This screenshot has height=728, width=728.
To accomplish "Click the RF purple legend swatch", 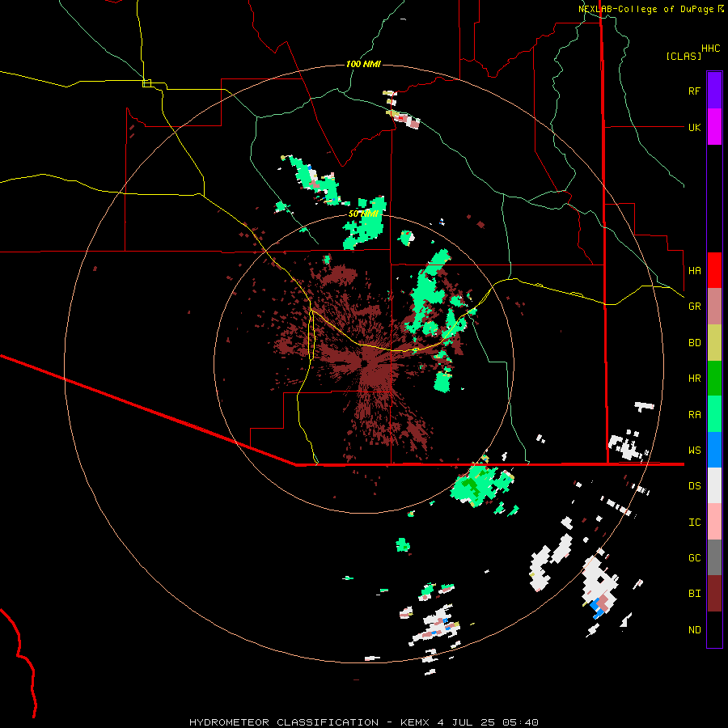I will pyautogui.click(x=714, y=91).
